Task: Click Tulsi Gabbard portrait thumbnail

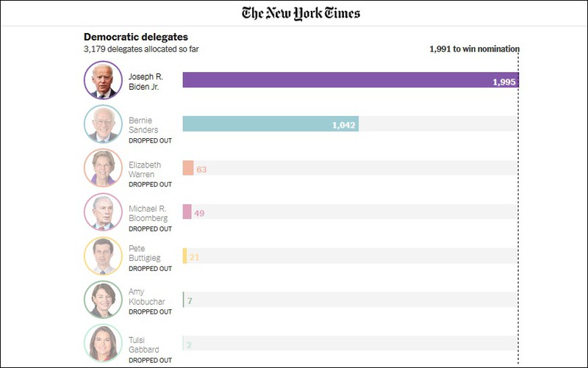Action: pos(103,343)
